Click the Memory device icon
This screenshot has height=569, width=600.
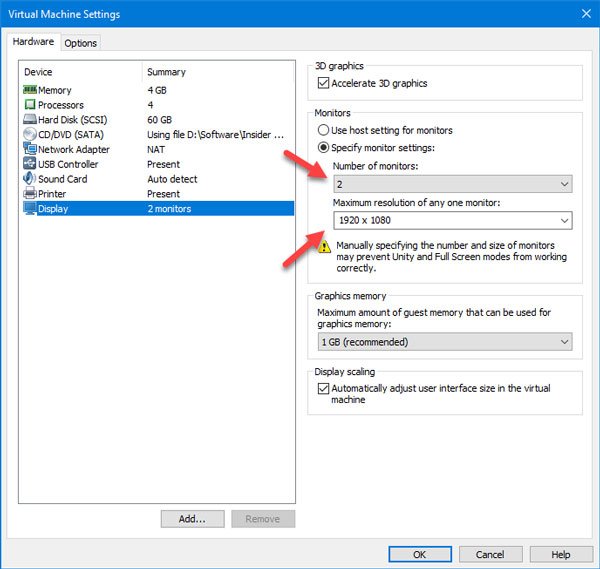[29, 90]
